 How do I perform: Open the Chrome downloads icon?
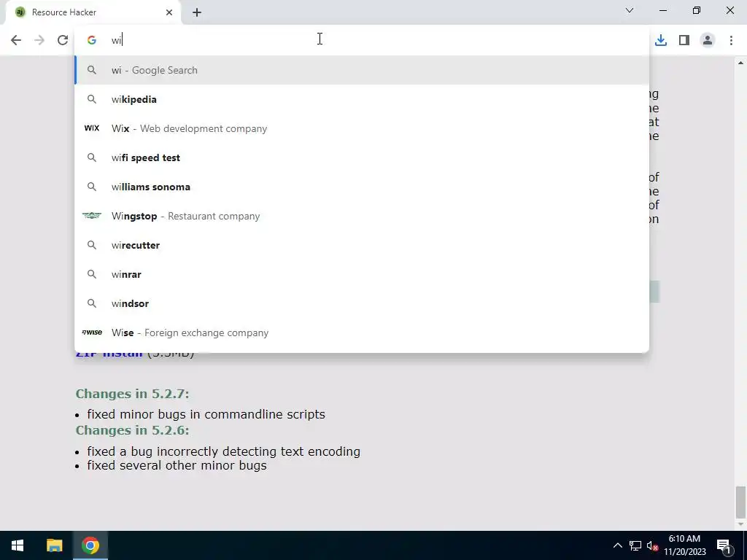[660, 40]
